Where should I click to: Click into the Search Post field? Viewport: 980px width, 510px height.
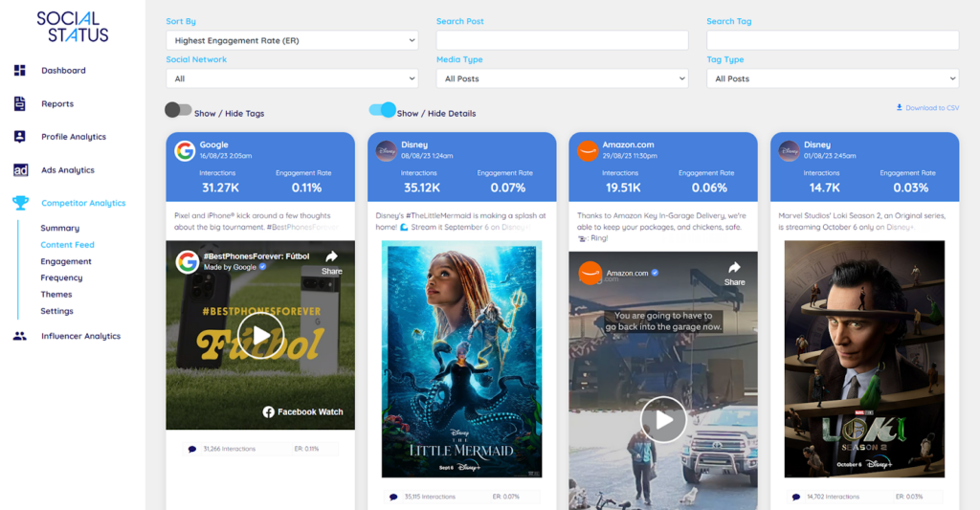[562, 40]
